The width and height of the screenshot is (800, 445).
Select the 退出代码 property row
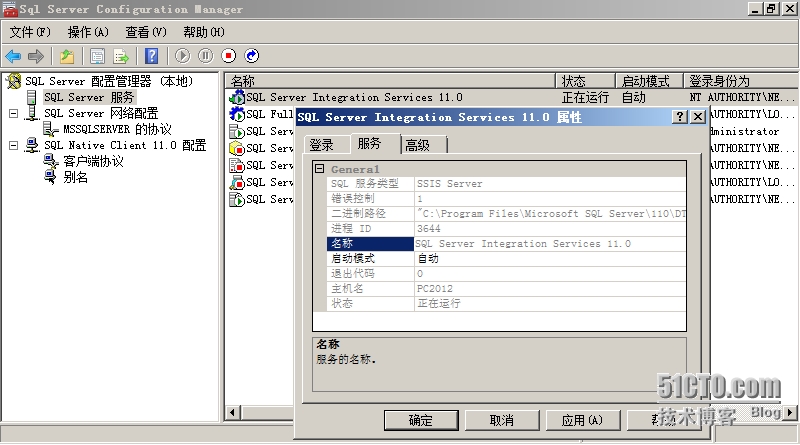506,274
